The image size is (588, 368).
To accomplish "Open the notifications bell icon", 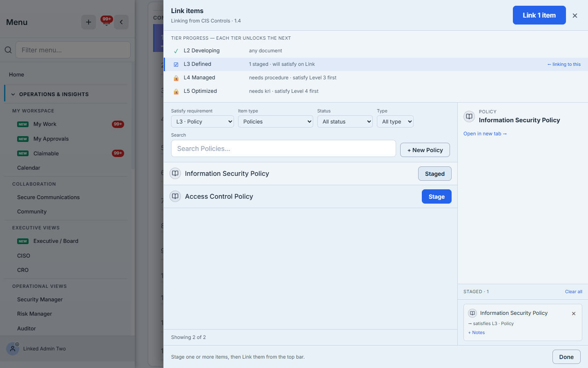I will pyautogui.click(x=106, y=22).
